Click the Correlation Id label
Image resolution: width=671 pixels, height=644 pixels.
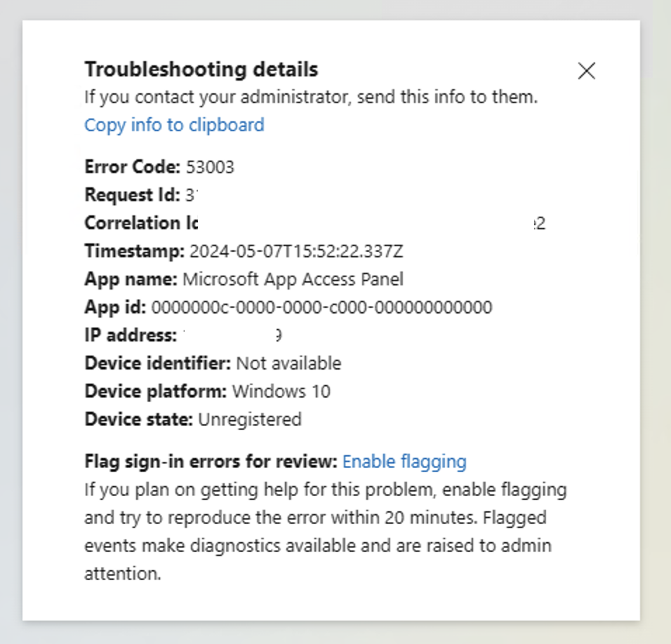[x=141, y=223]
